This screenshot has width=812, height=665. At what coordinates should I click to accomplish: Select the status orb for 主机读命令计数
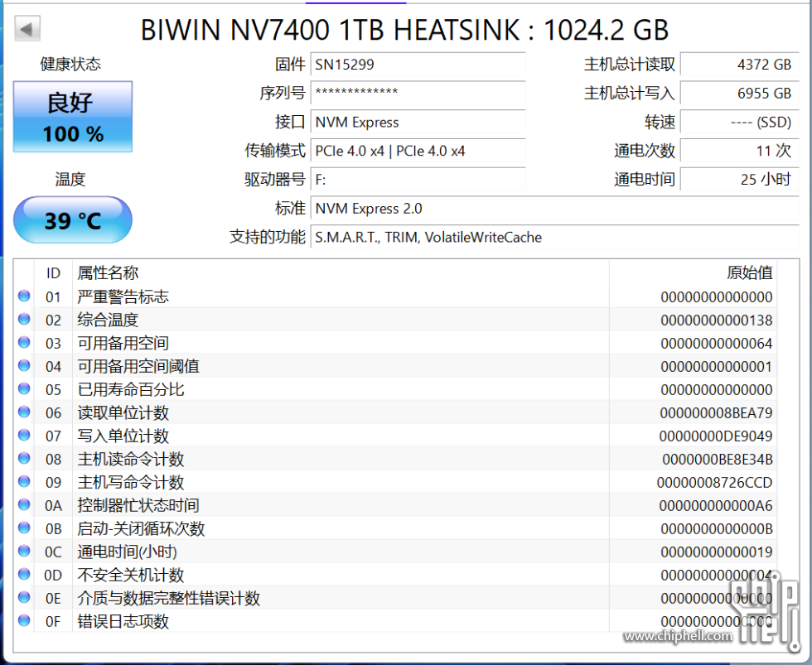coord(24,459)
